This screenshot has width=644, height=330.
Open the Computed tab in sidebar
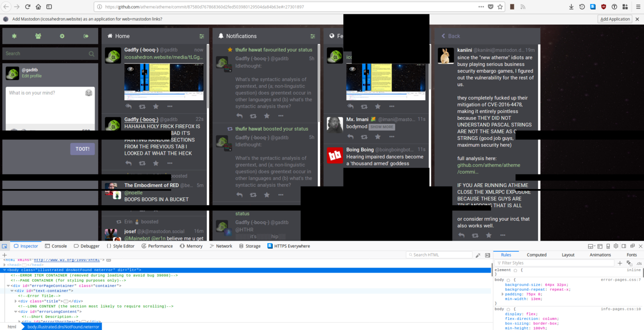click(536, 255)
